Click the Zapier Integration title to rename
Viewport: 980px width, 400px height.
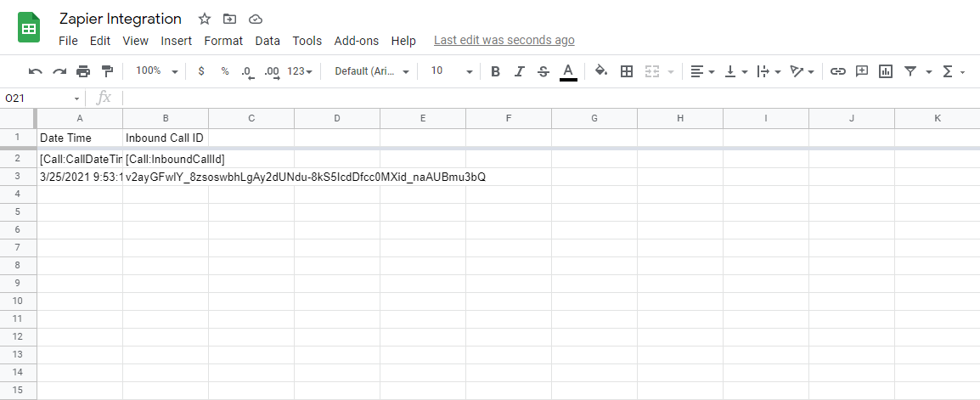[x=121, y=19]
